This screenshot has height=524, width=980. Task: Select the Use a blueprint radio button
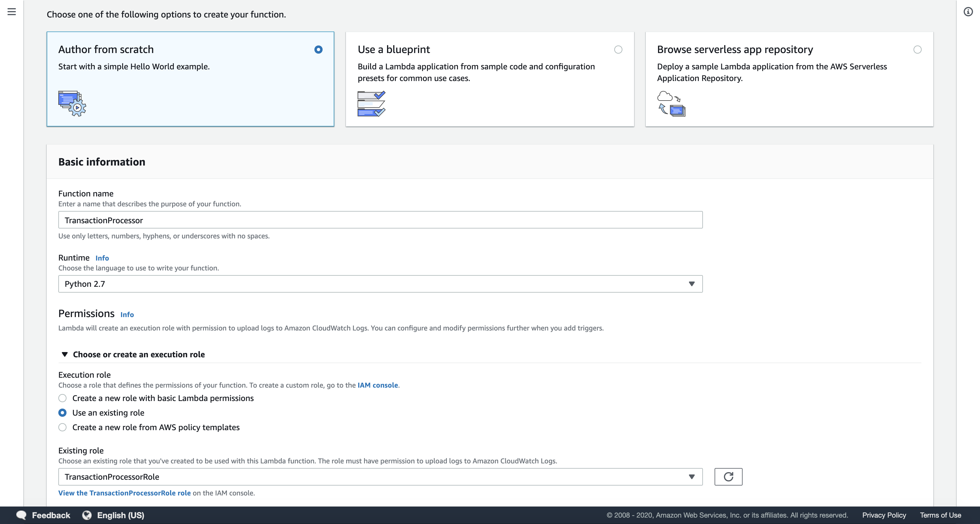click(618, 50)
